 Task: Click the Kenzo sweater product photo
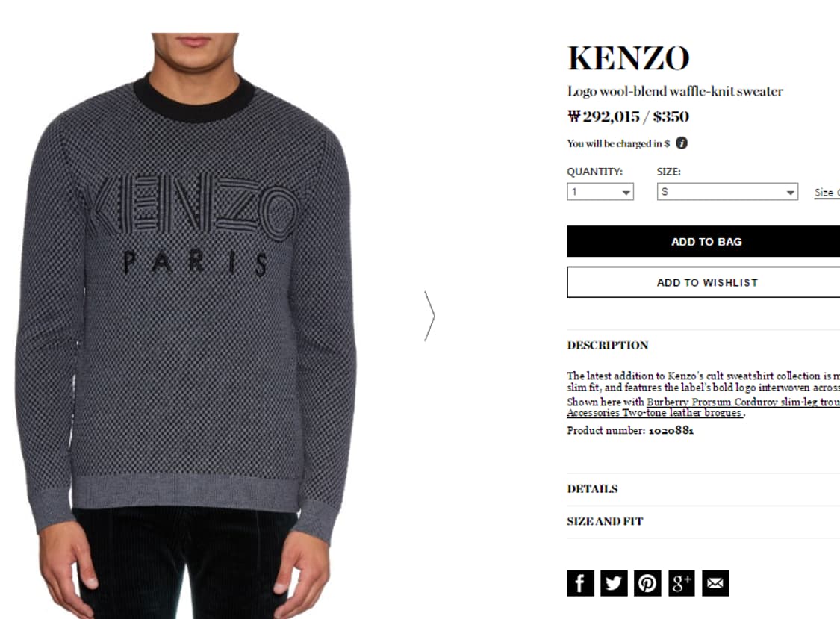(185, 326)
